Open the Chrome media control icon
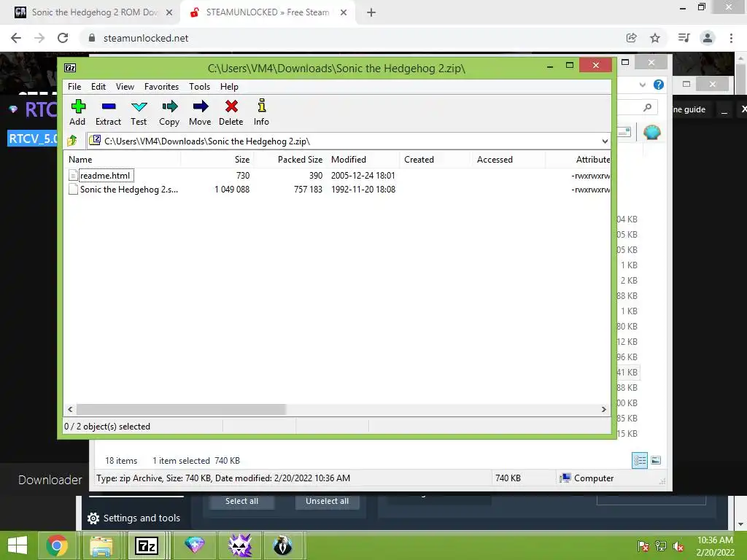Viewport: 747px width, 560px height. pos(684,38)
